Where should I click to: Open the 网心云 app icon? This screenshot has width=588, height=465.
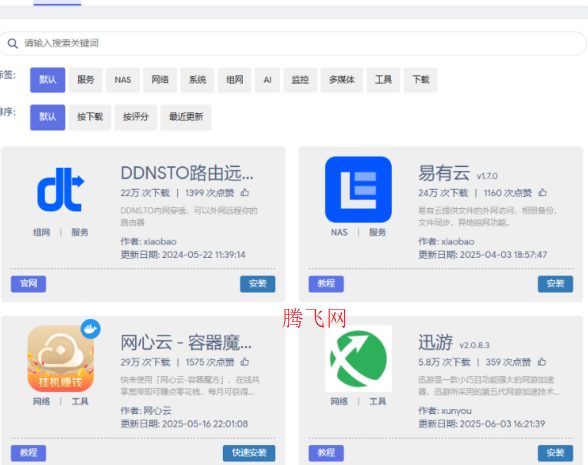pos(61,359)
